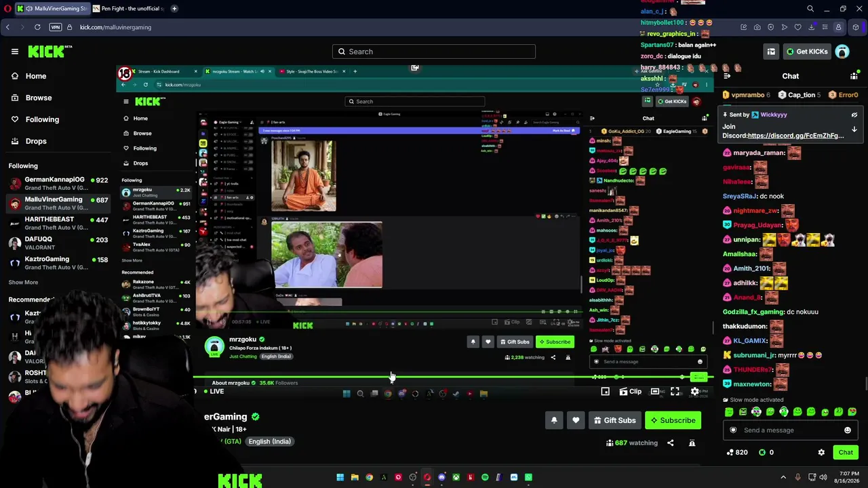Click the Send a message chat field
868x488 pixels.
791,430
